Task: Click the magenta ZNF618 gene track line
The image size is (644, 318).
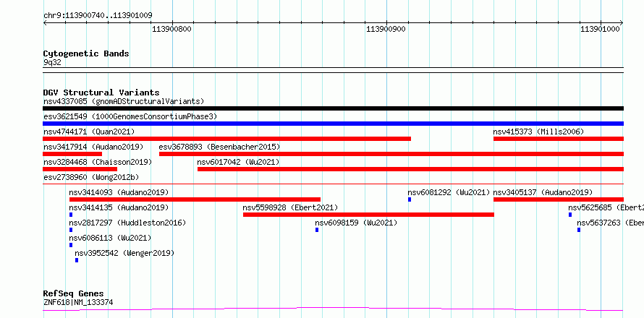Action: tap(333, 309)
